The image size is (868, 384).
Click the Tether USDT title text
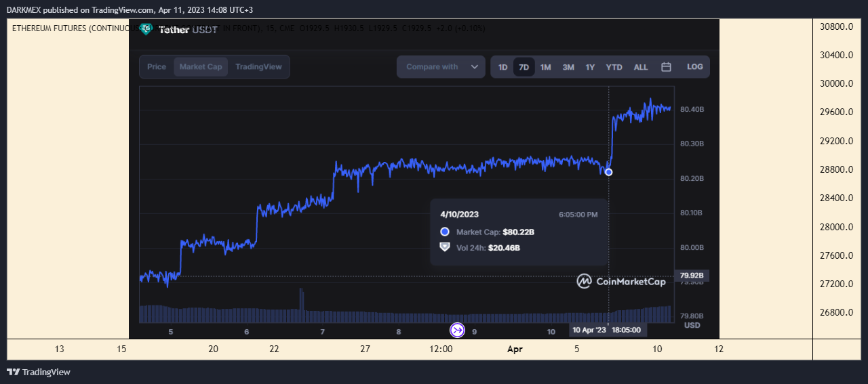coord(189,30)
